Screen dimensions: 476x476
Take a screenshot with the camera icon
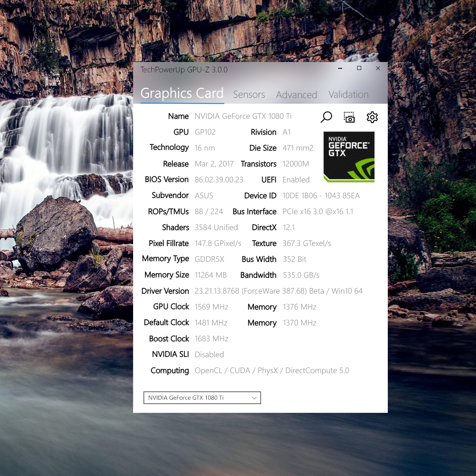[x=349, y=117]
